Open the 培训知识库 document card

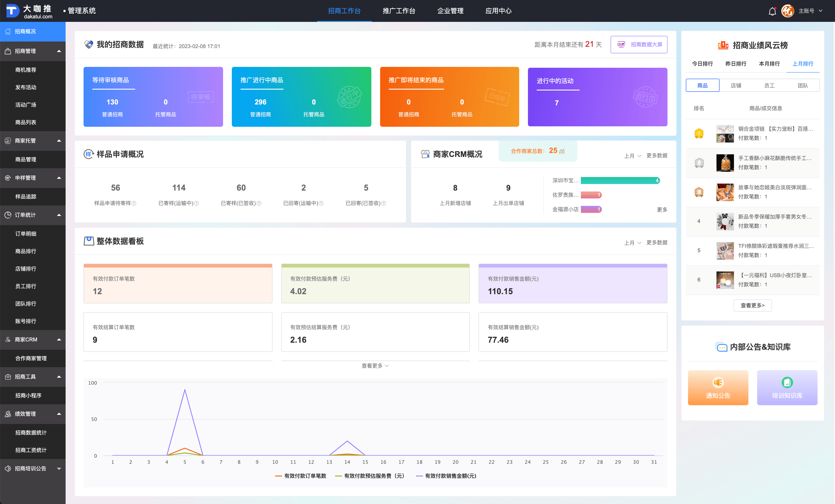787,388
